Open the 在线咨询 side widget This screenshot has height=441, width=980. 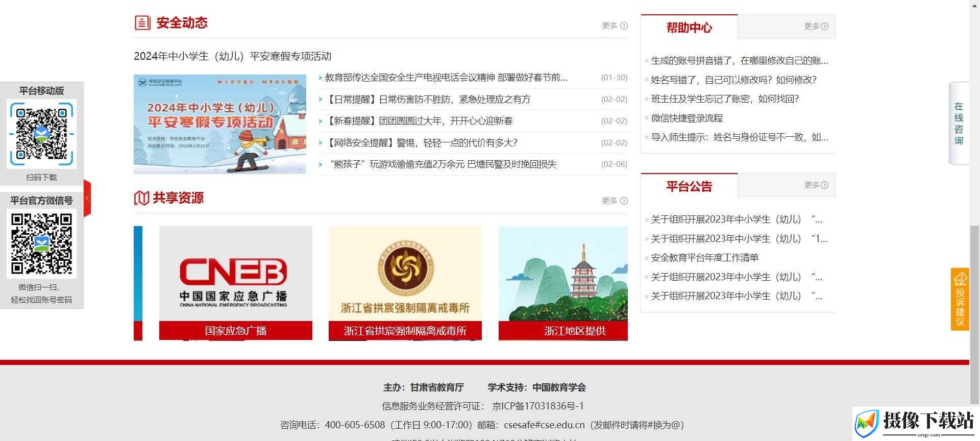tap(959, 124)
